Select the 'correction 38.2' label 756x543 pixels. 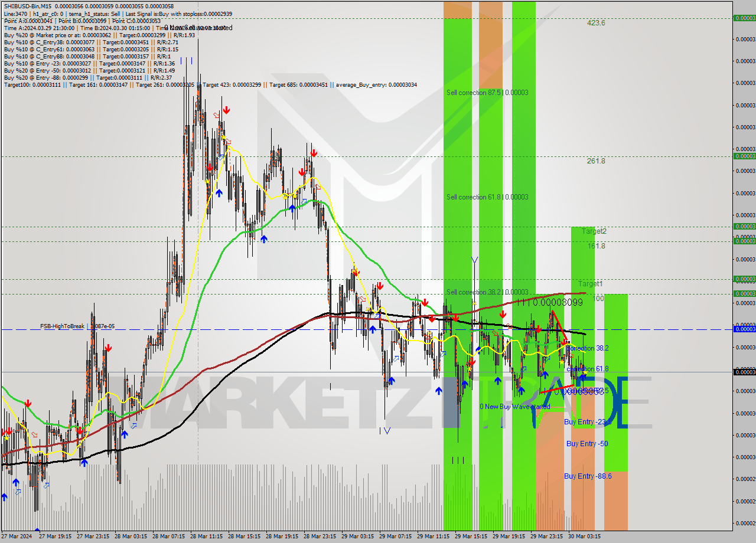click(587, 348)
